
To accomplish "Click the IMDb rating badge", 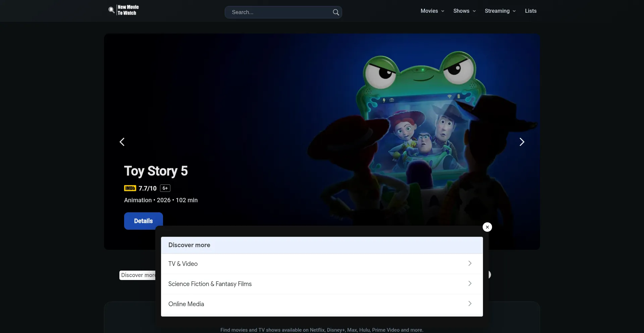I will pyautogui.click(x=130, y=188).
